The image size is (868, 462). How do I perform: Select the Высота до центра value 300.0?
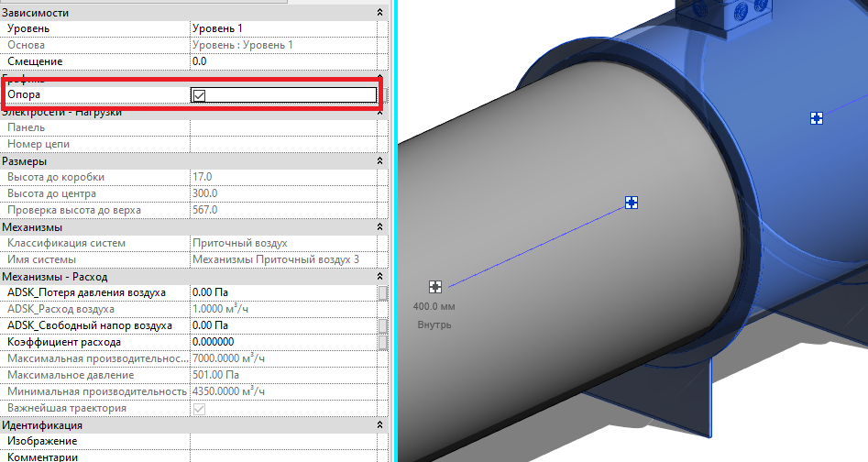283,193
